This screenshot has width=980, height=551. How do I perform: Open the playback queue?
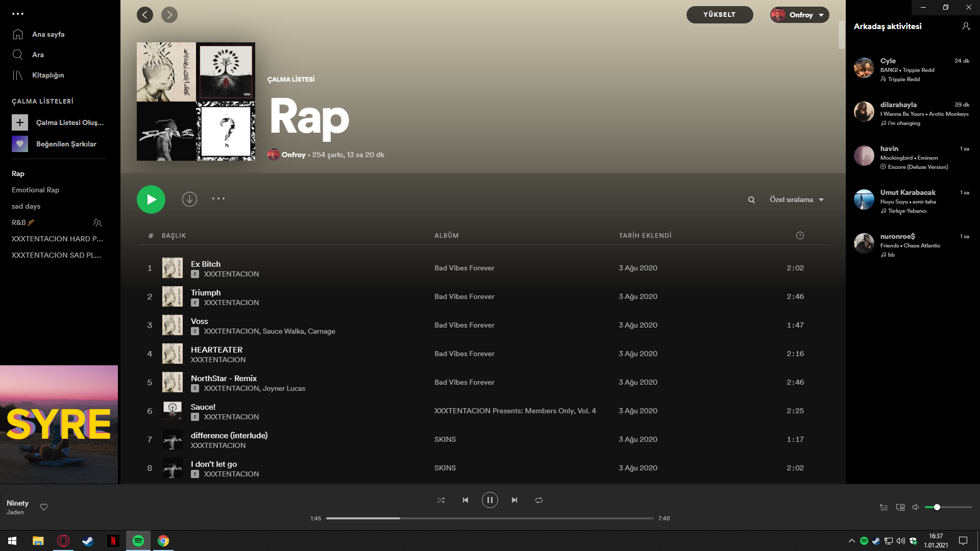884,507
